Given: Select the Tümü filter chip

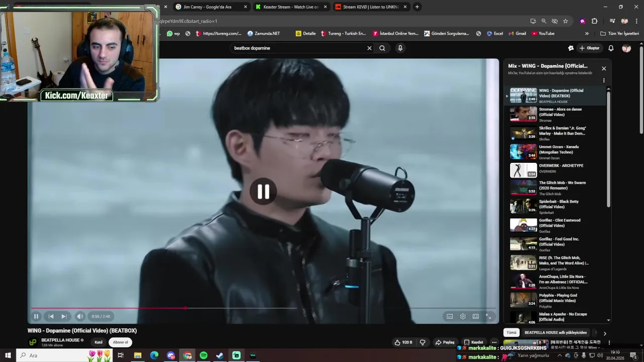Looking at the screenshot, I should click(511, 333).
